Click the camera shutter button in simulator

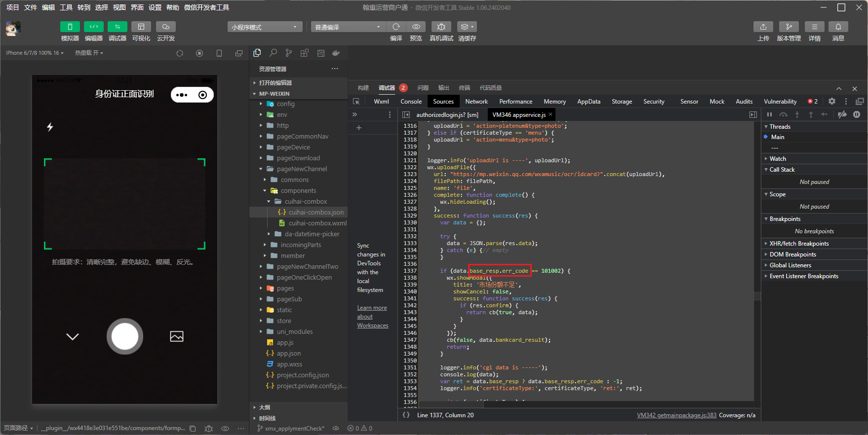pos(125,336)
